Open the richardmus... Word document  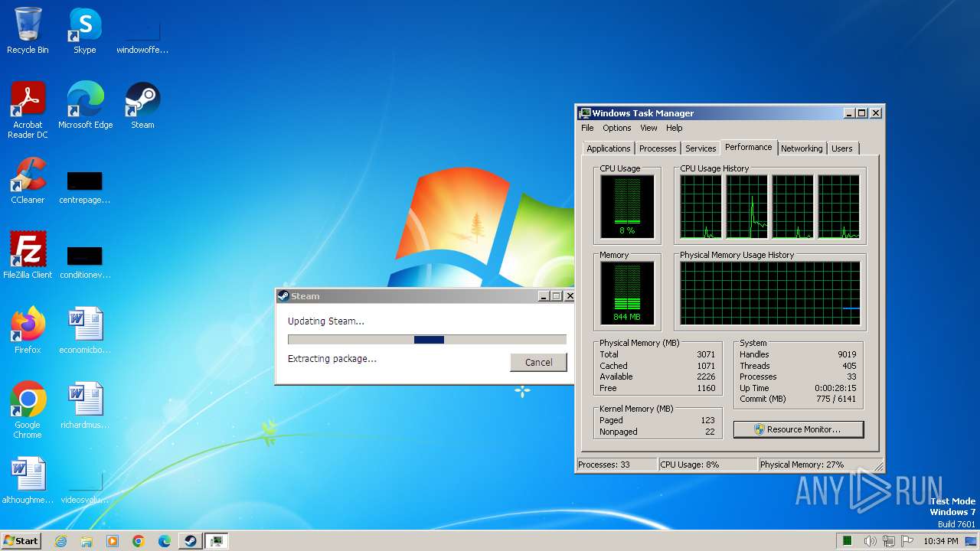point(85,406)
